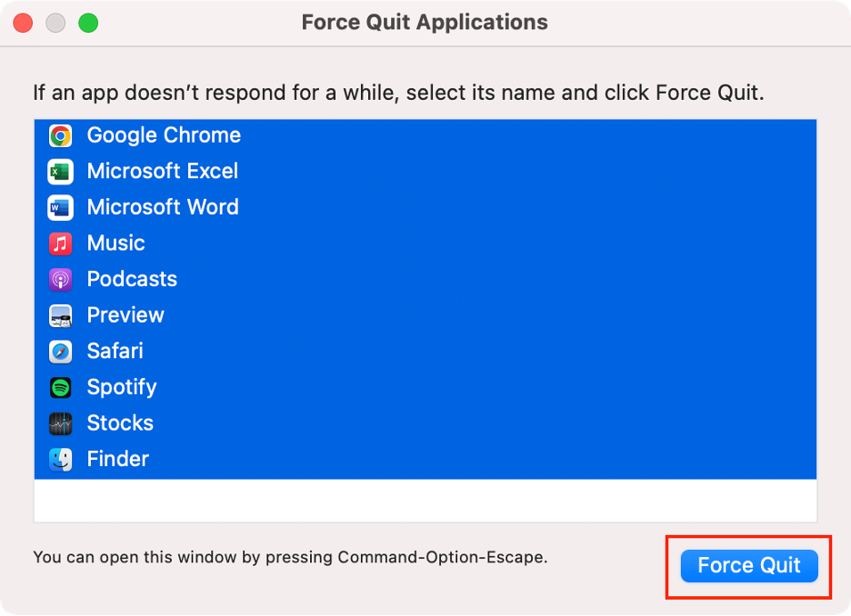The image size is (851, 616).
Task: Select Podcasts from the application list
Action: point(132,279)
